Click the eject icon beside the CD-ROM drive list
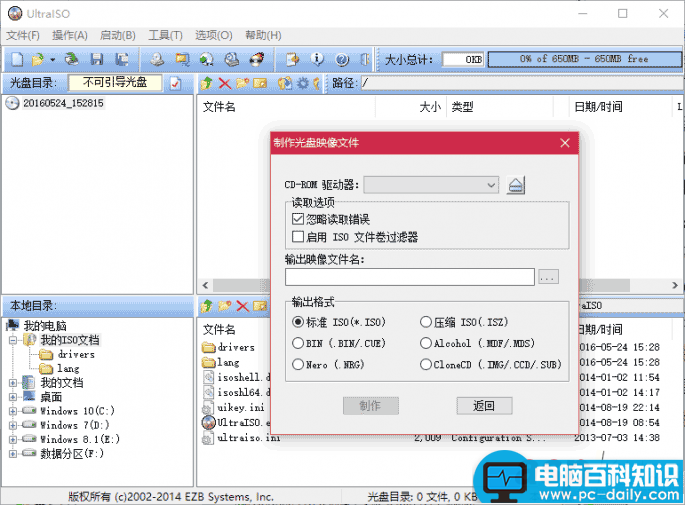Image resolution: width=685 pixels, height=505 pixels. tap(515, 185)
